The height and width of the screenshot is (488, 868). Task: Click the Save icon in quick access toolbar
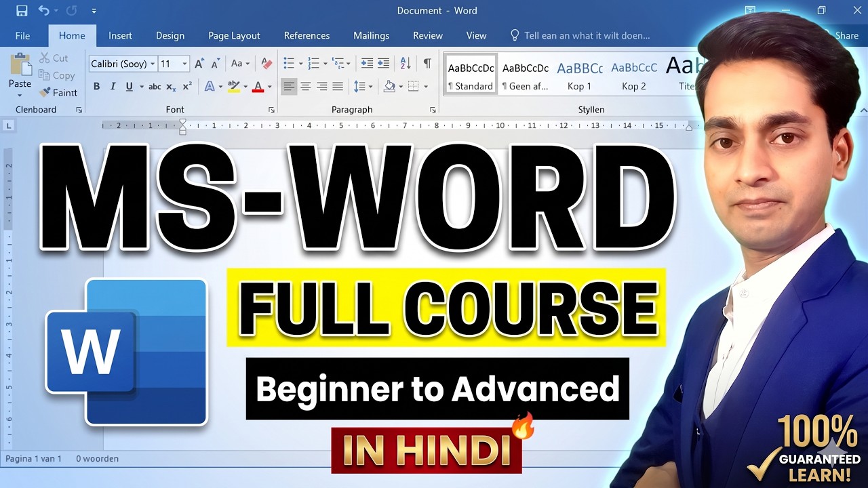click(22, 11)
